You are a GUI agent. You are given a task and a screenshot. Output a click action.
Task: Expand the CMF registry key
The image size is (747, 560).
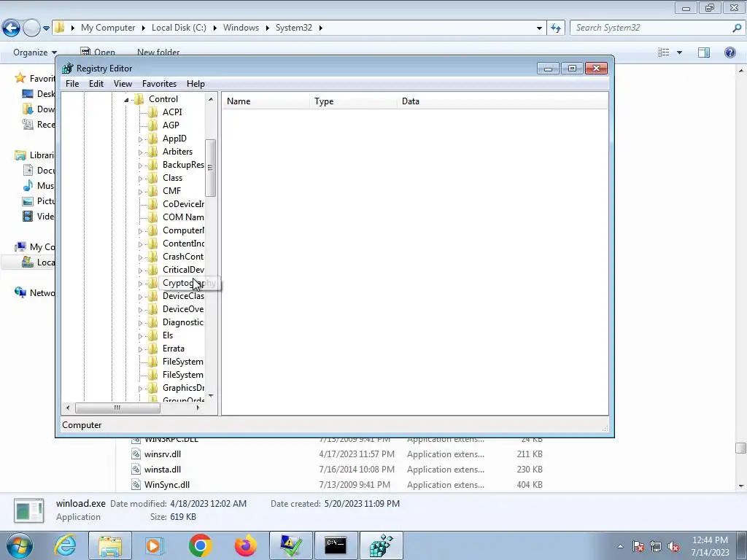click(x=140, y=192)
